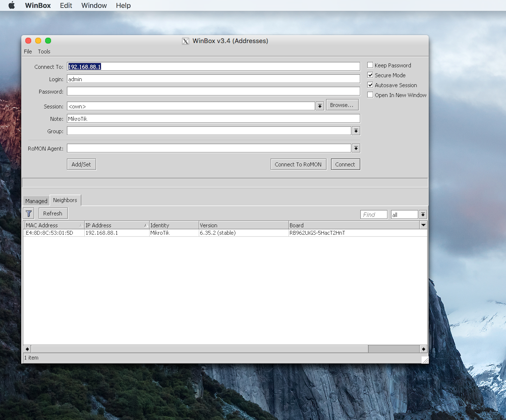Open the Edit menu
This screenshot has height=420, width=506.
point(66,5)
